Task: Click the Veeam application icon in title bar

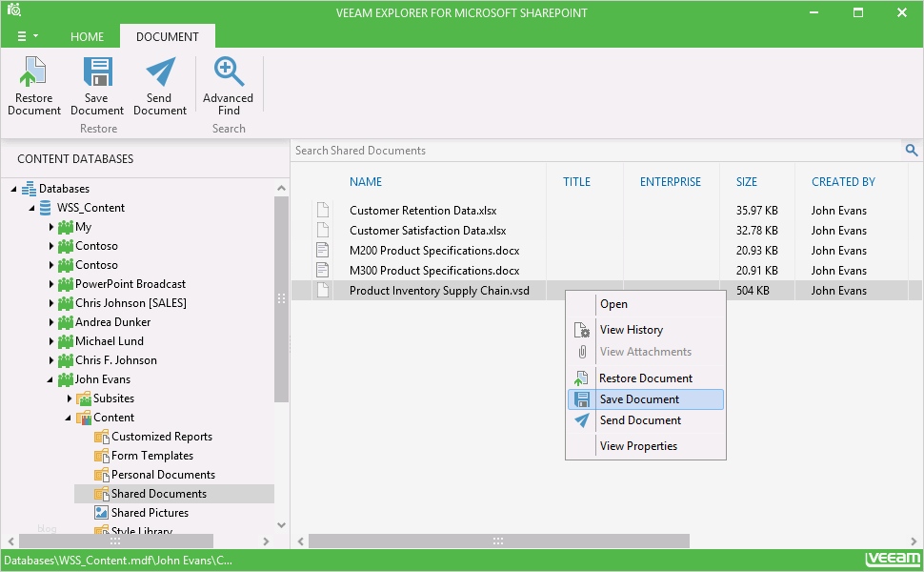Action: click(14, 10)
